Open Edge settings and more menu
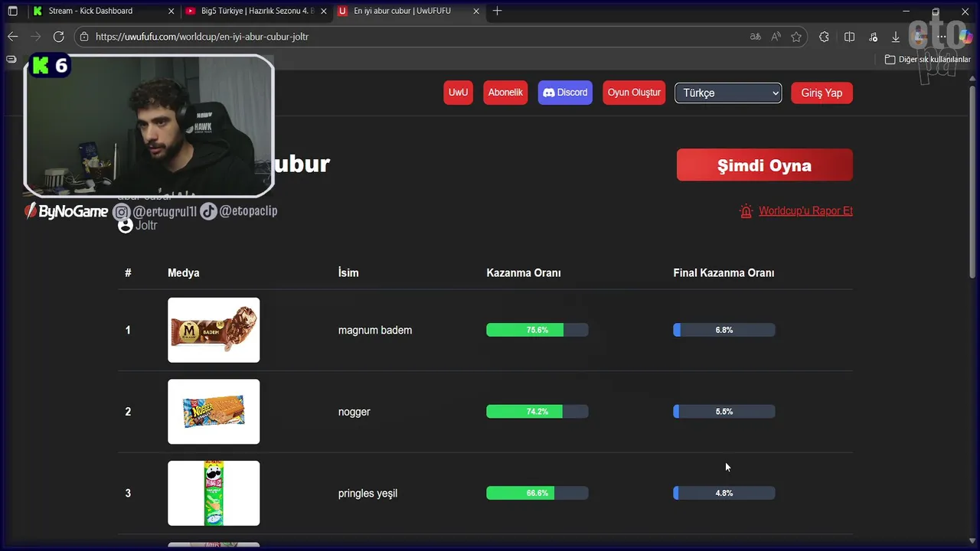980x551 pixels. pyautogui.click(x=942, y=37)
